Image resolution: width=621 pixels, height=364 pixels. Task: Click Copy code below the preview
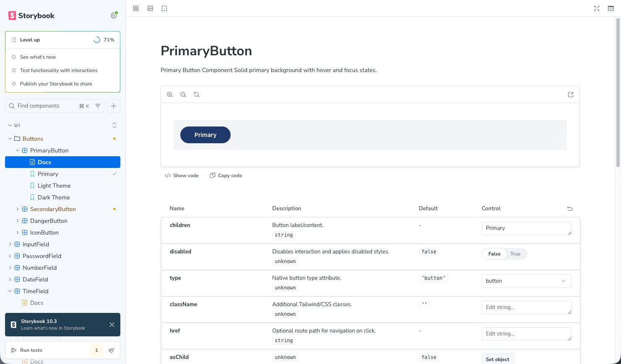(x=226, y=176)
